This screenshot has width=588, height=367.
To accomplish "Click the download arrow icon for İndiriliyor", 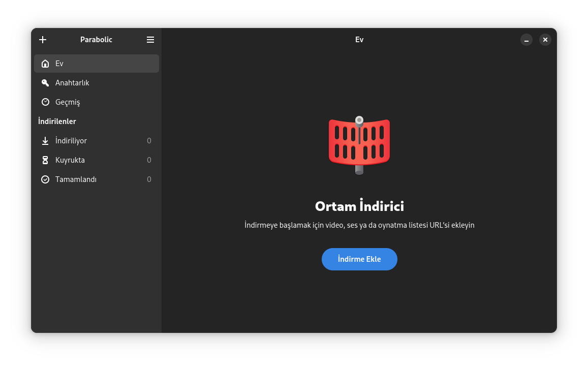I will pyautogui.click(x=45, y=141).
